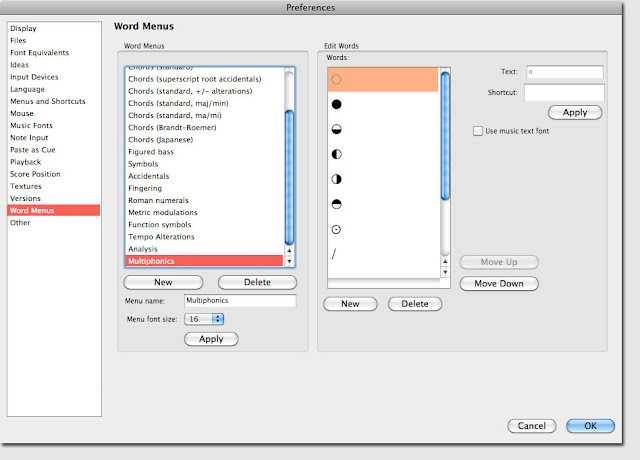This screenshot has width=640, height=460.
Task: Click the Shortcut input field
Action: pyautogui.click(x=564, y=93)
